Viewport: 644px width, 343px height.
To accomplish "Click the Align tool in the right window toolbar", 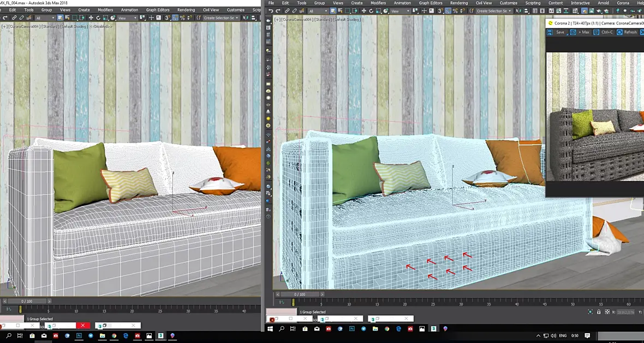I will pyautogui.click(x=527, y=11).
